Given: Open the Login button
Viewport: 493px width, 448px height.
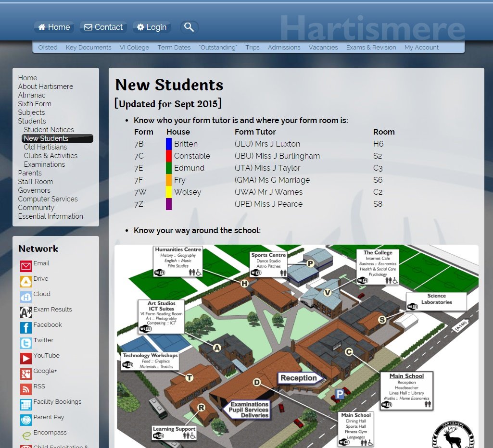Looking at the screenshot, I should coord(152,27).
